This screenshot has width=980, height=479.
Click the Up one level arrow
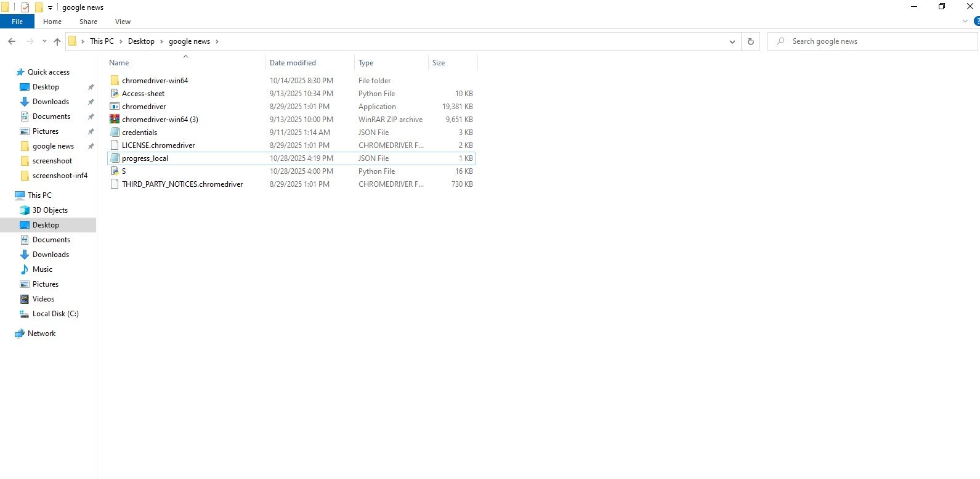57,41
